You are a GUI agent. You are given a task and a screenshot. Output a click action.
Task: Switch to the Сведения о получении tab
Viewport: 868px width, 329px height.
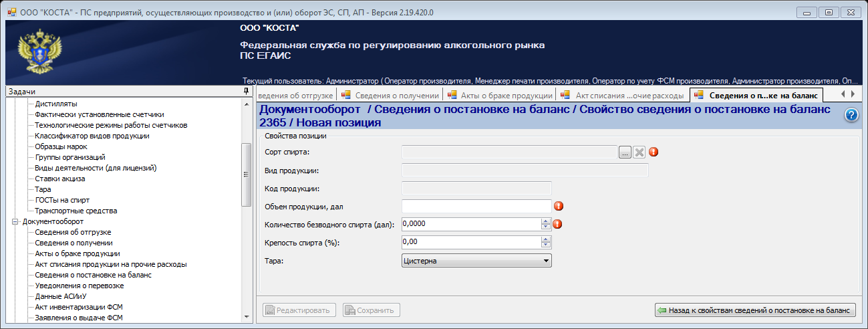(390, 95)
